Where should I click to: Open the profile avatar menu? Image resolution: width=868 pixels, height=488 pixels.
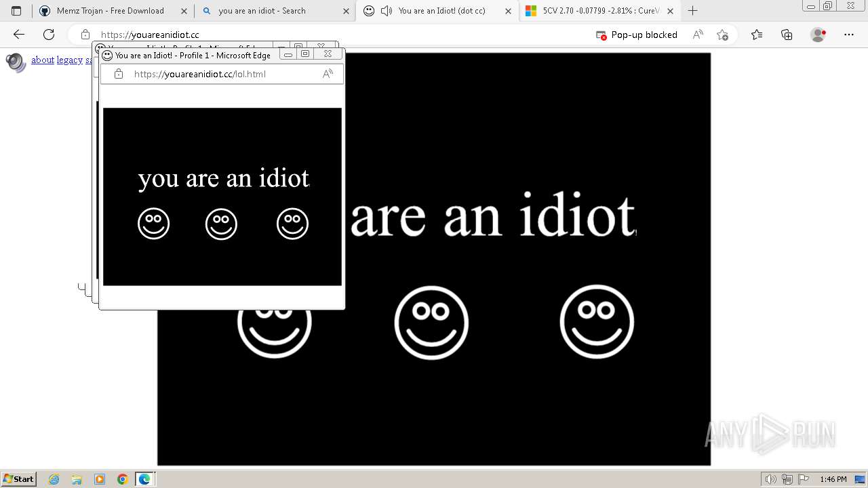818,35
